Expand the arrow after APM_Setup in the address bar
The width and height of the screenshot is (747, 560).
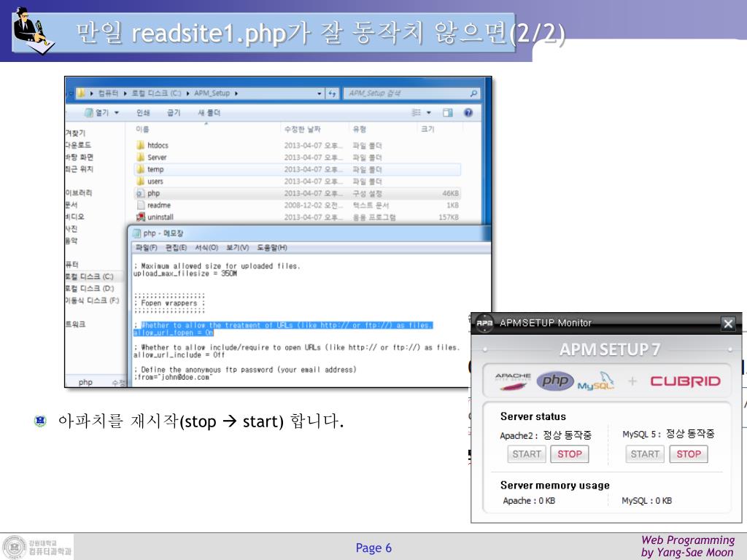[236, 93]
